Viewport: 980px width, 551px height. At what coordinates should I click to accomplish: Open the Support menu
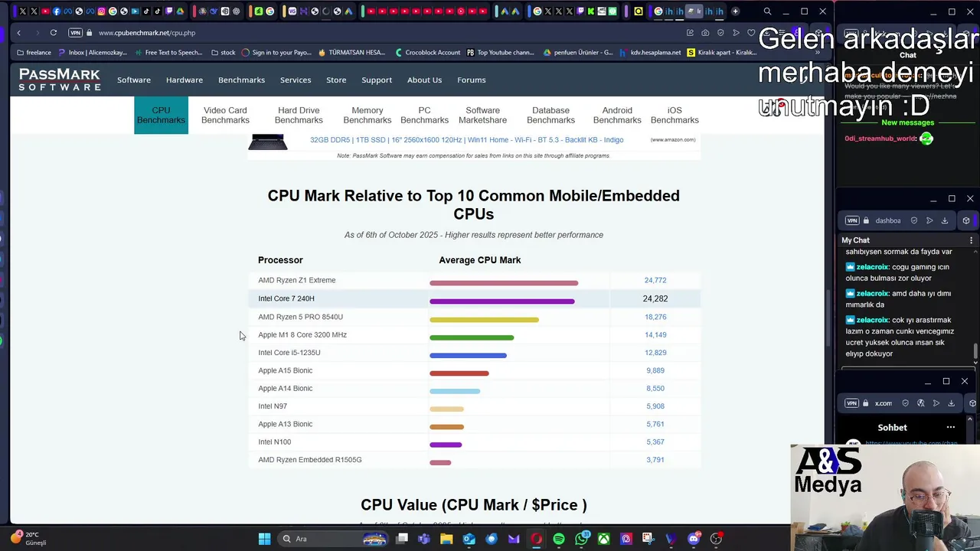pos(377,80)
